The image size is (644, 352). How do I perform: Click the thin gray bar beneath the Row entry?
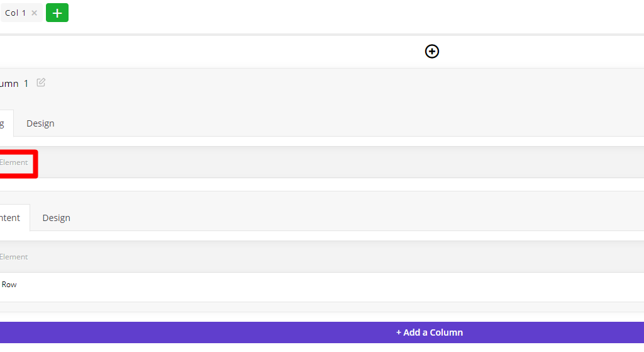coord(322,307)
